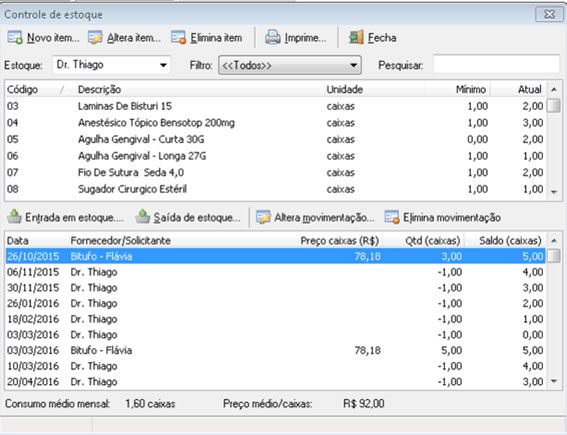Click Elimina movimentação icon
The width and height of the screenshot is (567, 435).
[392, 217]
